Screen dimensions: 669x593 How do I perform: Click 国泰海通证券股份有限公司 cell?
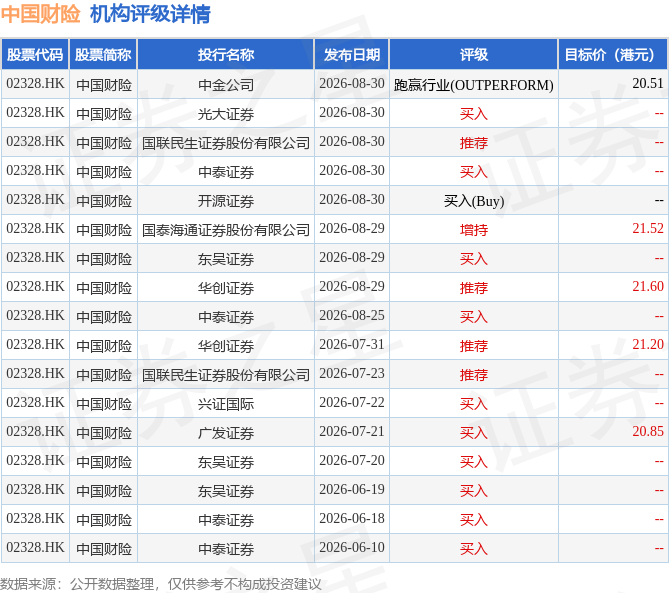[x=226, y=230]
